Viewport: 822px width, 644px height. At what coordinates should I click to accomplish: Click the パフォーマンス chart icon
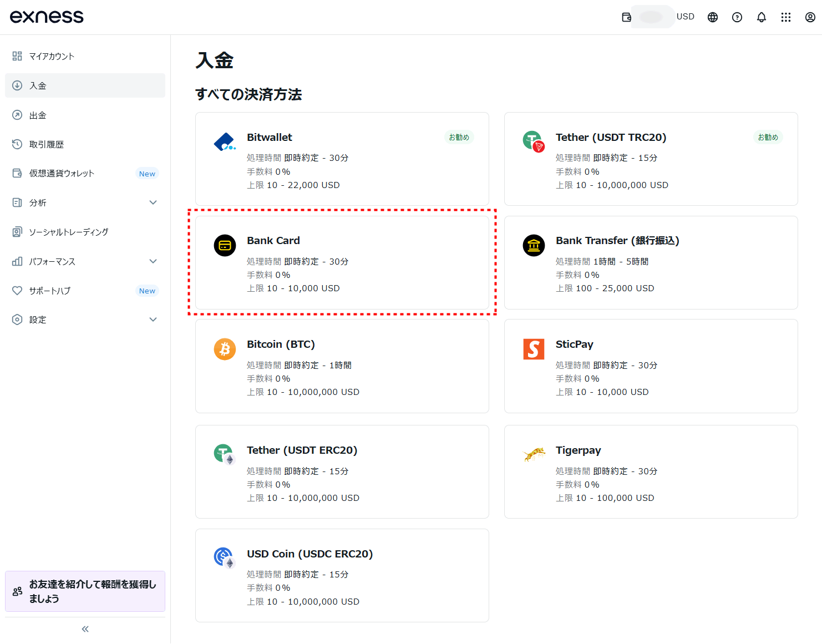(x=17, y=261)
